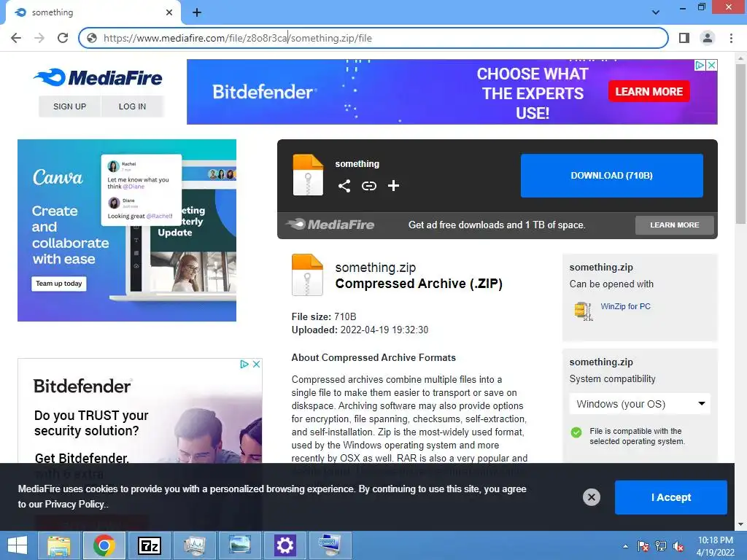747x560 pixels.
Task: Click the share icon under something
Action: 344,186
